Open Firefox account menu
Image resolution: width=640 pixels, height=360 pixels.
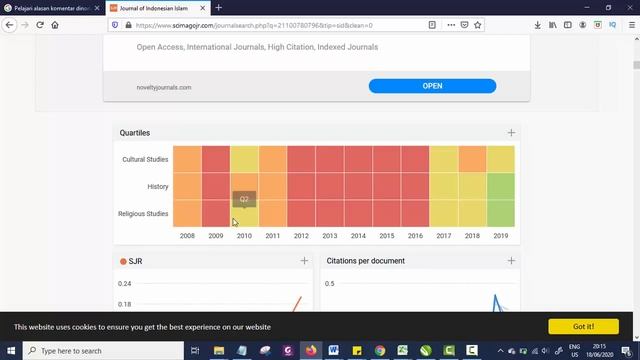tap(582, 25)
